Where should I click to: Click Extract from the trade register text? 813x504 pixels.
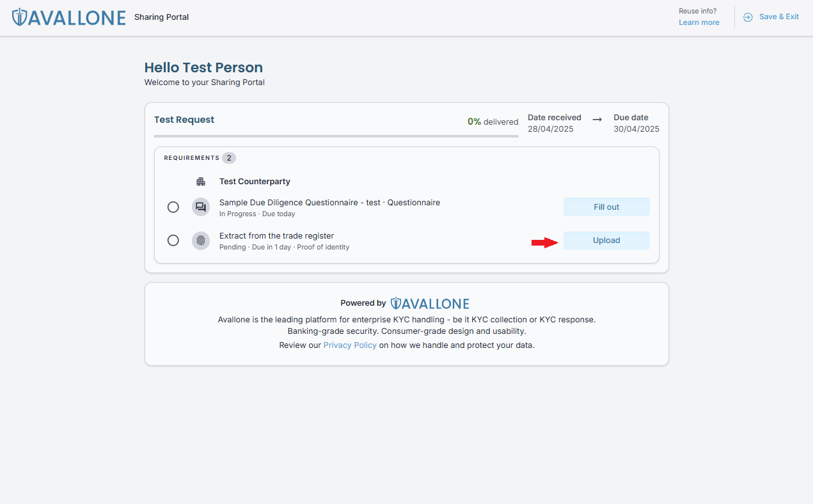pyautogui.click(x=276, y=235)
